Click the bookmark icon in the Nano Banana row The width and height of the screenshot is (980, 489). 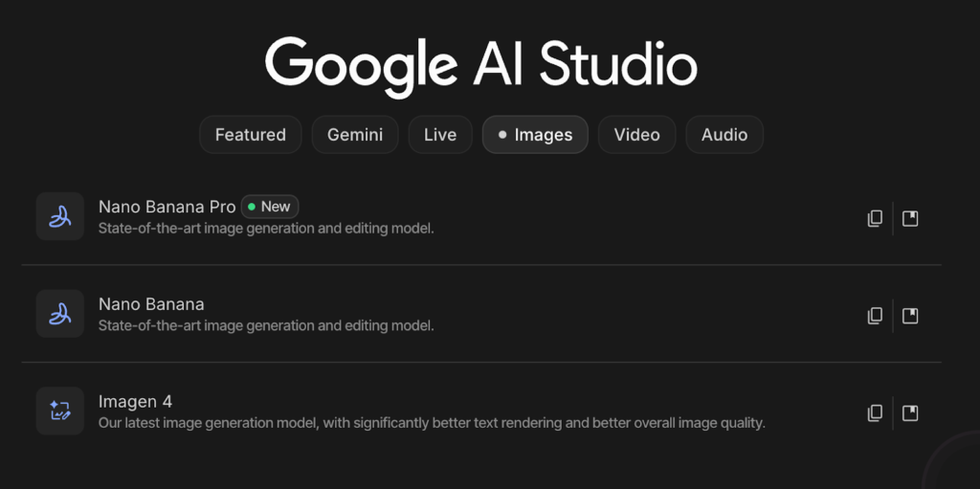tap(910, 316)
